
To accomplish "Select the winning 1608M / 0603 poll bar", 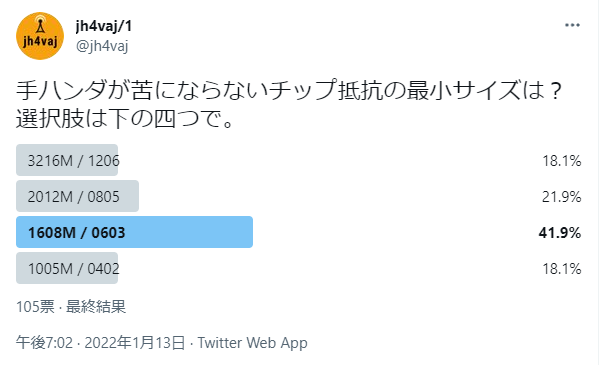I will coord(134,232).
